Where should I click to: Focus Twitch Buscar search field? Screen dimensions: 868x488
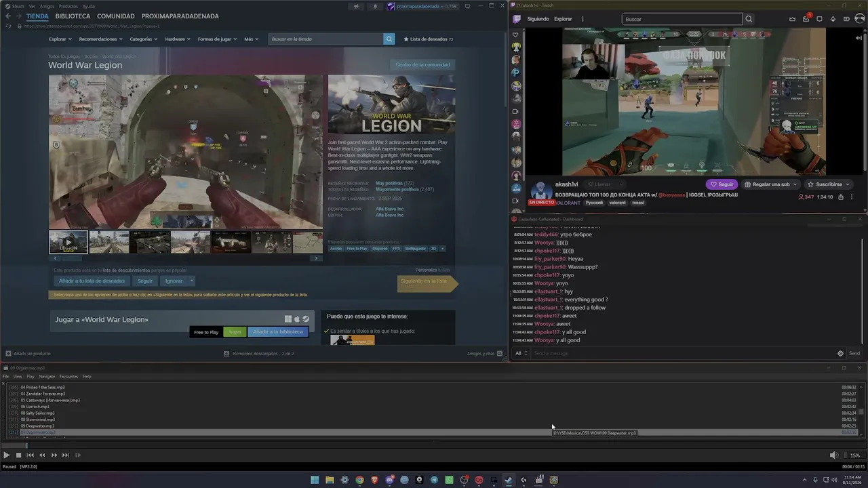pyautogui.click(x=682, y=19)
